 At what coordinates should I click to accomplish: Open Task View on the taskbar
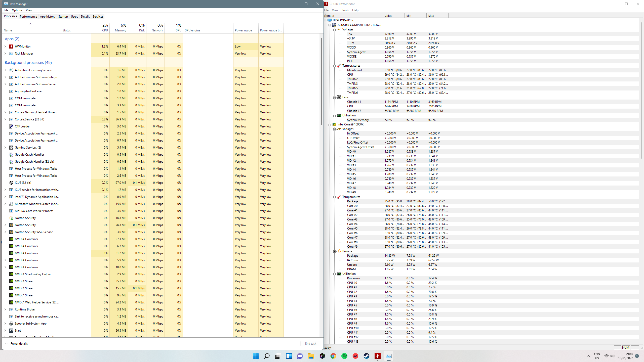(x=277, y=356)
